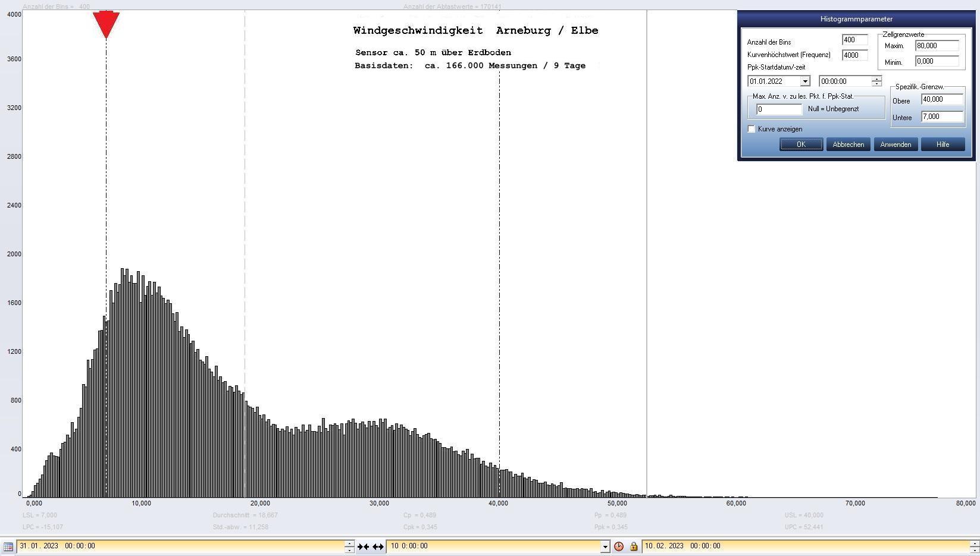
Task: Click the Obere limit field 40,000
Action: 942,99
